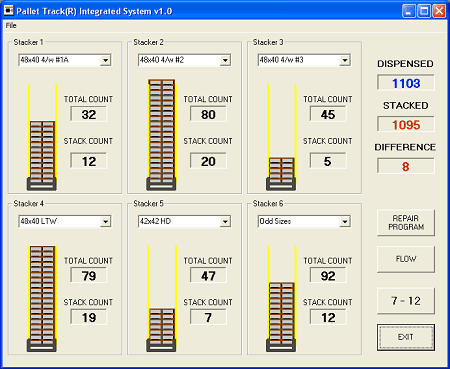Click Stacker 4 total count 79

pyautogui.click(x=89, y=276)
